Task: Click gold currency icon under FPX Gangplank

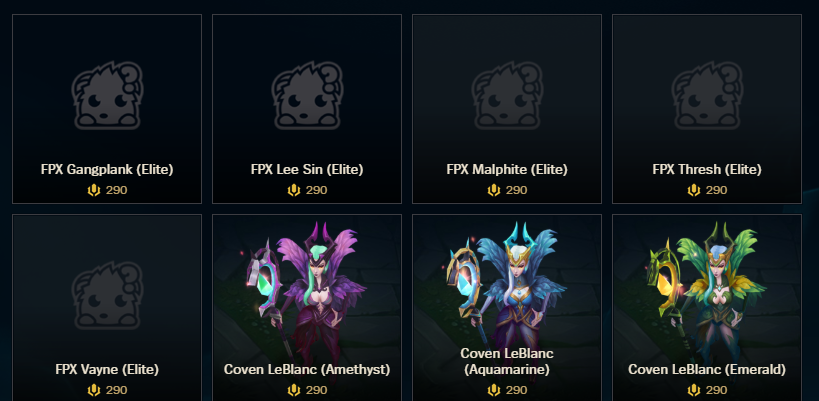Action: click(93, 190)
